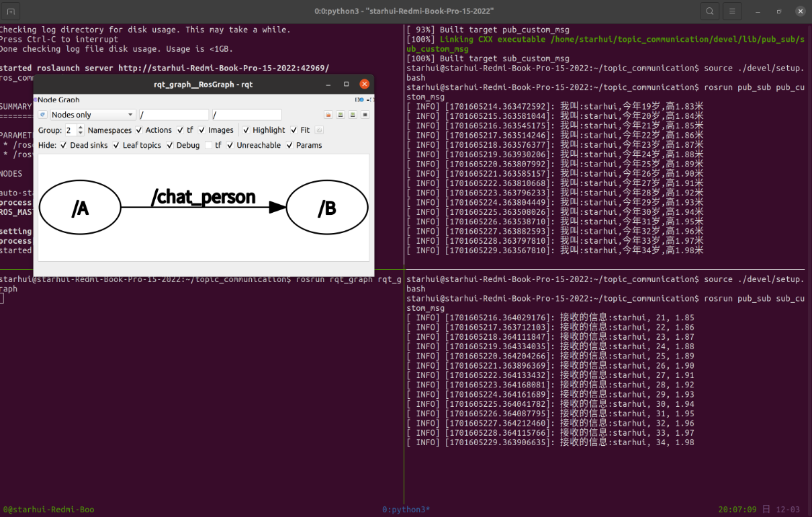Uncheck Hide Unreachable

230,145
